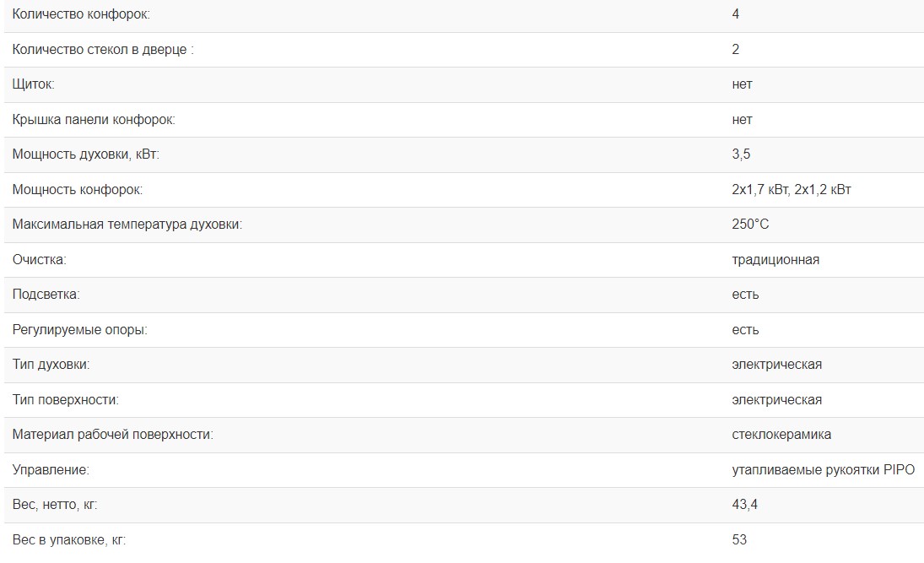Click the 'Вес в упаковке, кг' label

(69, 540)
